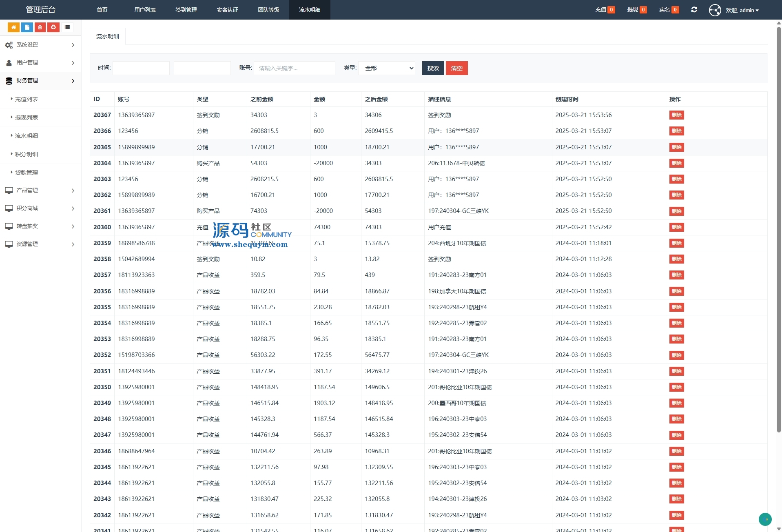Click the refresh icon in top bar
Image resolution: width=782 pixels, height=532 pixels.
point(694,10)
